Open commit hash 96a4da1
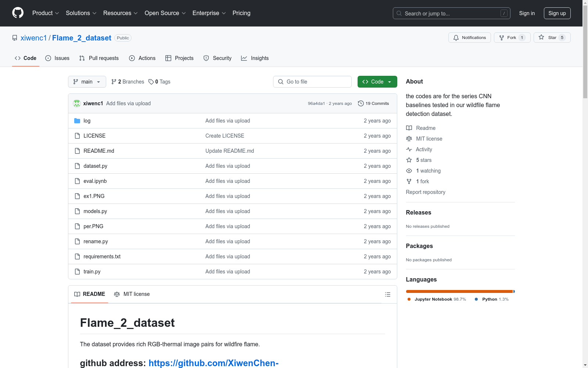The width and height of the screenshot is (588, 368). coord(316,103)
